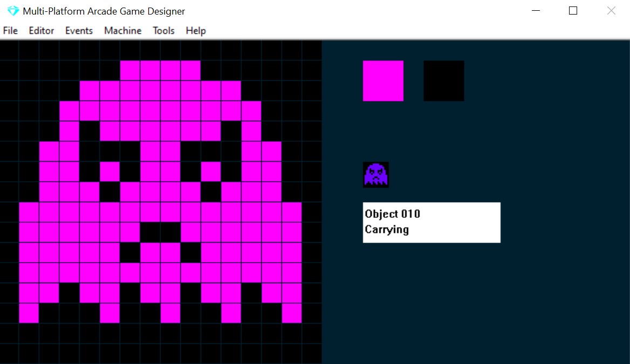Click the 'Object 010' text label
The height and width of the screenshot is (364, 630).
392,214
